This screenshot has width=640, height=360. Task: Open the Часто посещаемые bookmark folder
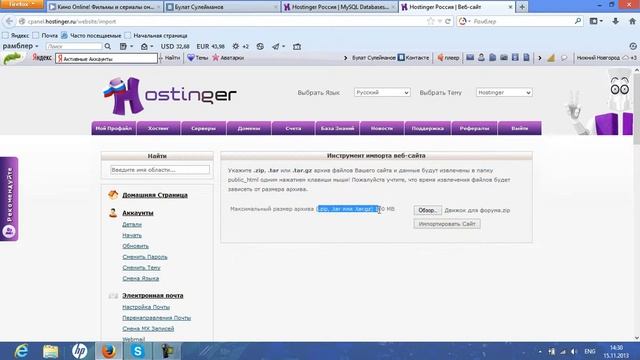91,36
